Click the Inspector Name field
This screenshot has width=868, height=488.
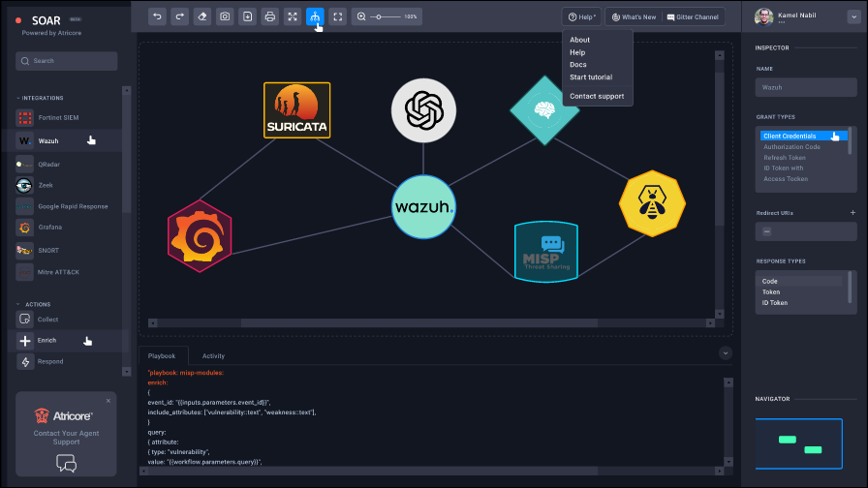point(806,87)
